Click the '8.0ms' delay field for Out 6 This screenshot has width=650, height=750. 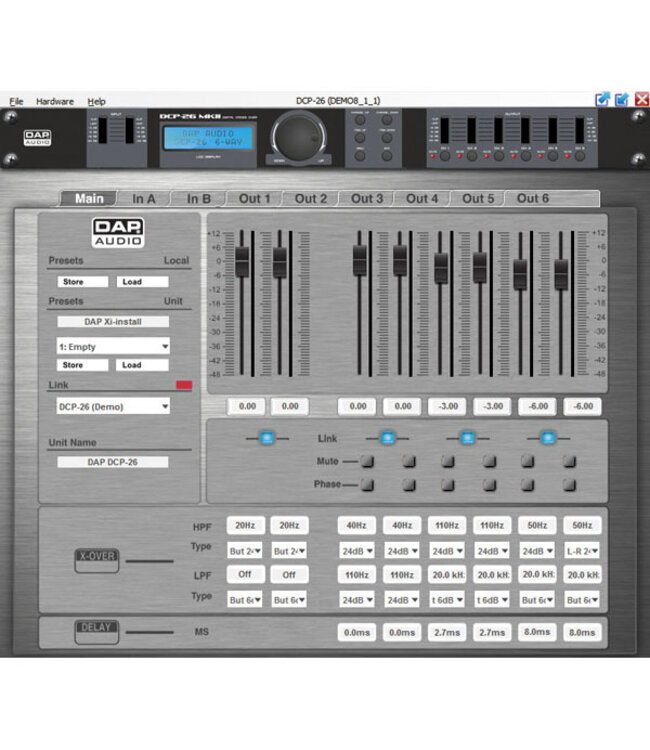(582, 632)
